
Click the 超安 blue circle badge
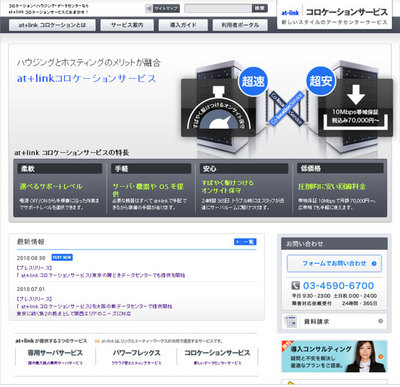tap(321, 81)
